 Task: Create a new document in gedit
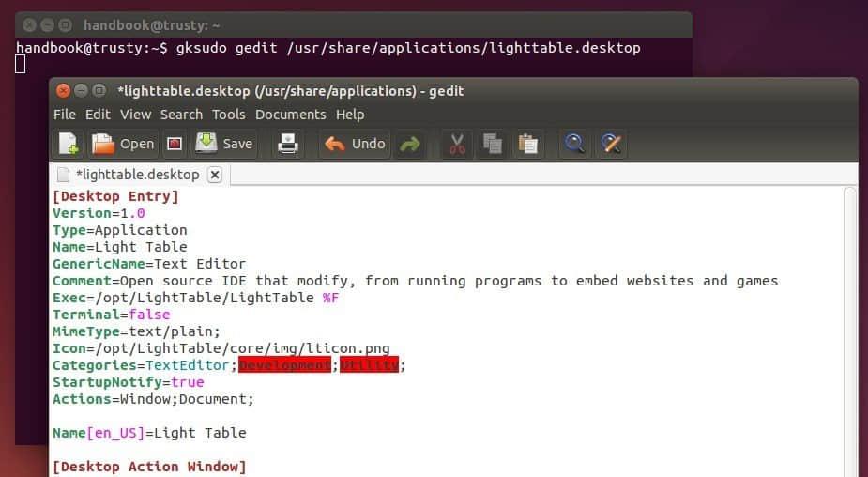click(69, 144)
